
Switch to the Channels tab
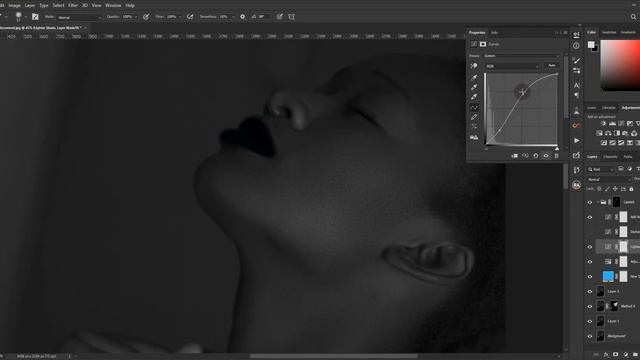610,157
